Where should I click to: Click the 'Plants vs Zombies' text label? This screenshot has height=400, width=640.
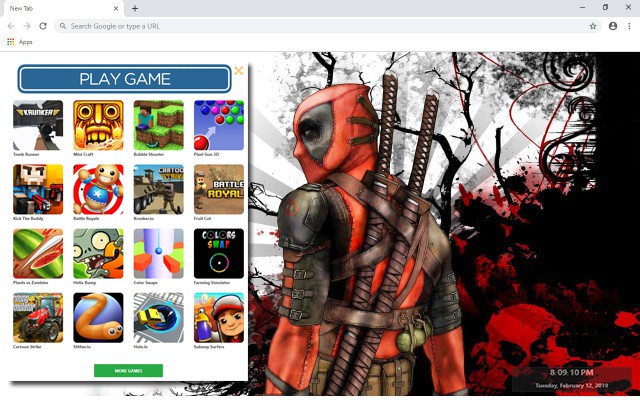(31, 282)
